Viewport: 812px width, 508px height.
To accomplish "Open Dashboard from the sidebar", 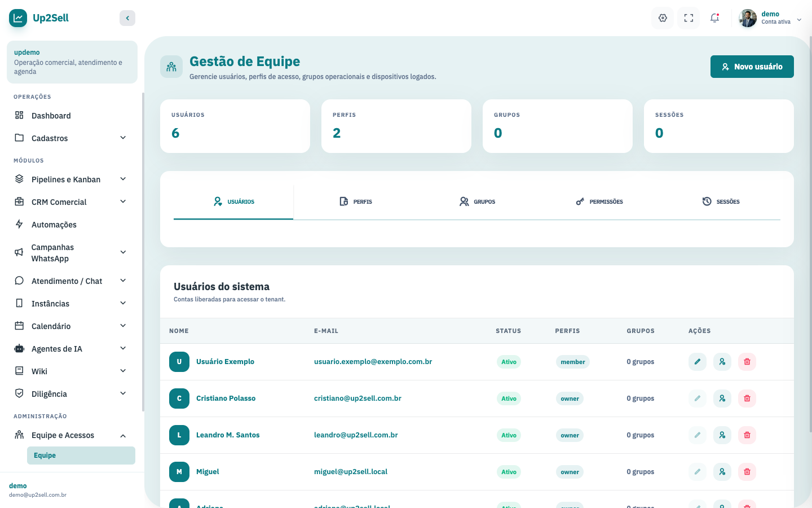I will (72, 116).
